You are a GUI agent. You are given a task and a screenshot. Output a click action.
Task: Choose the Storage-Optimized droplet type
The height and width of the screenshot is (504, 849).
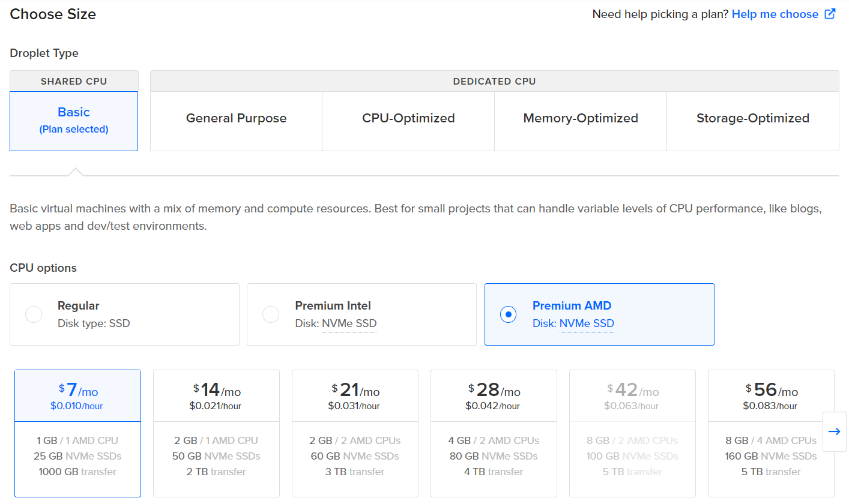752,119
